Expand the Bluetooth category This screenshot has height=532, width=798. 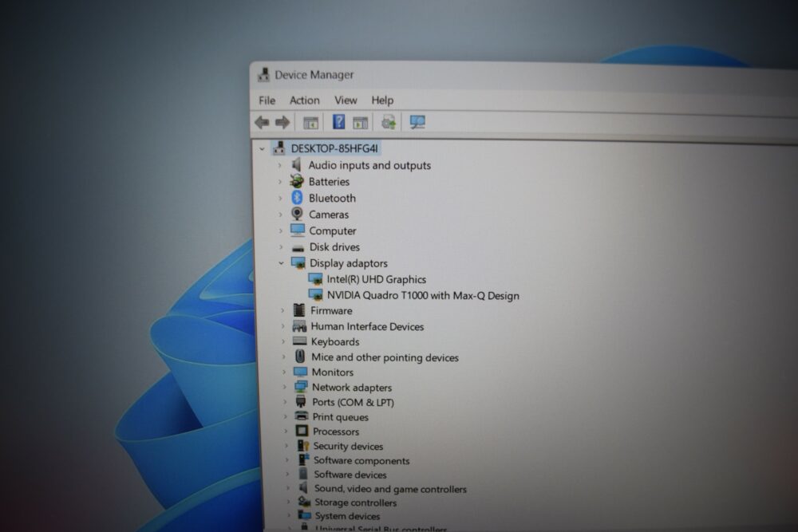(280, 198)
